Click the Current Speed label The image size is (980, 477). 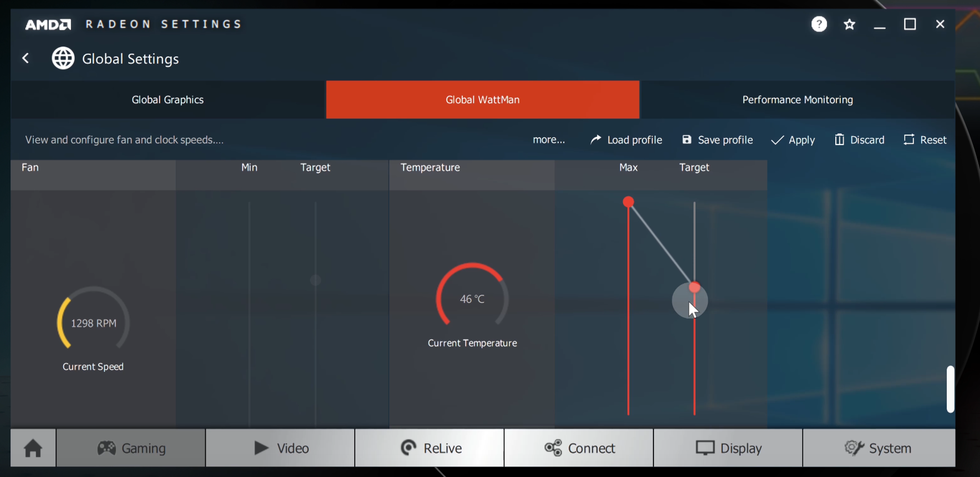click(x=93, y=367)
